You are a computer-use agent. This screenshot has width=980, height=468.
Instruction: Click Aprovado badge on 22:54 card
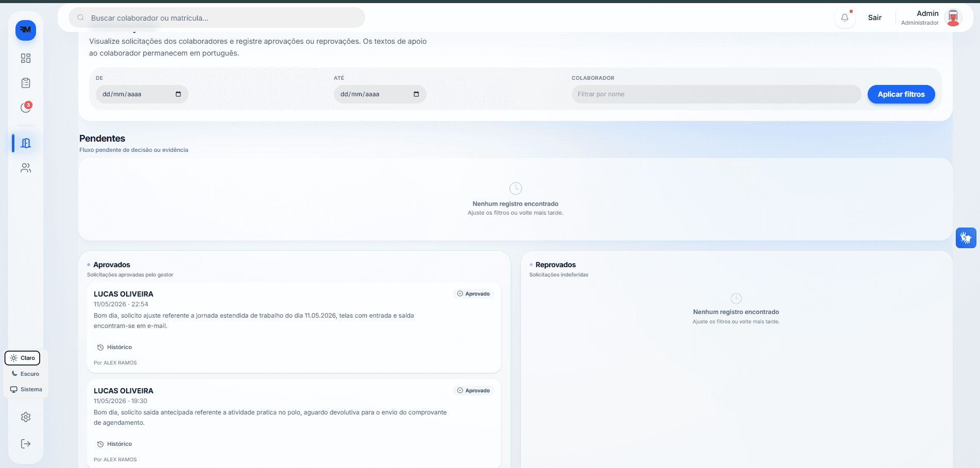[x=474, y=294]
